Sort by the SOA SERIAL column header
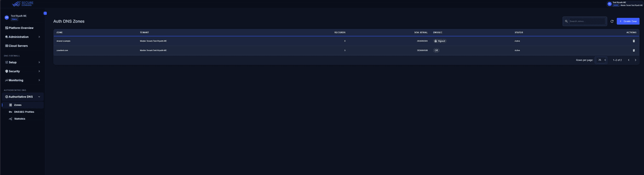Viewport: 644px width, 175px height. 421,32
